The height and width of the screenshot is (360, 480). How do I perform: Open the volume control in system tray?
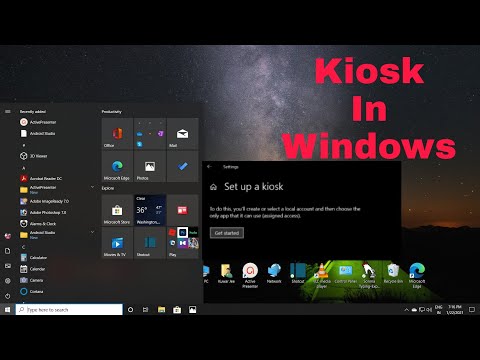429,310
